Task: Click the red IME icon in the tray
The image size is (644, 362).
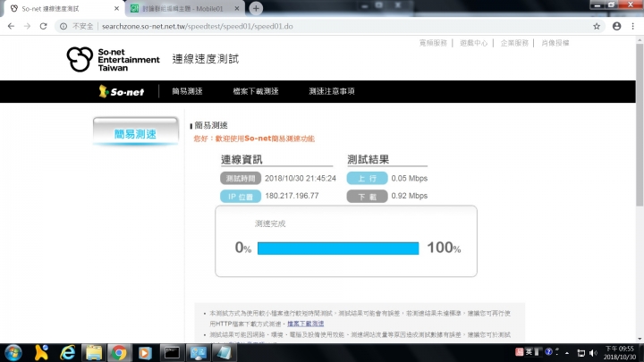Action: 519,352
